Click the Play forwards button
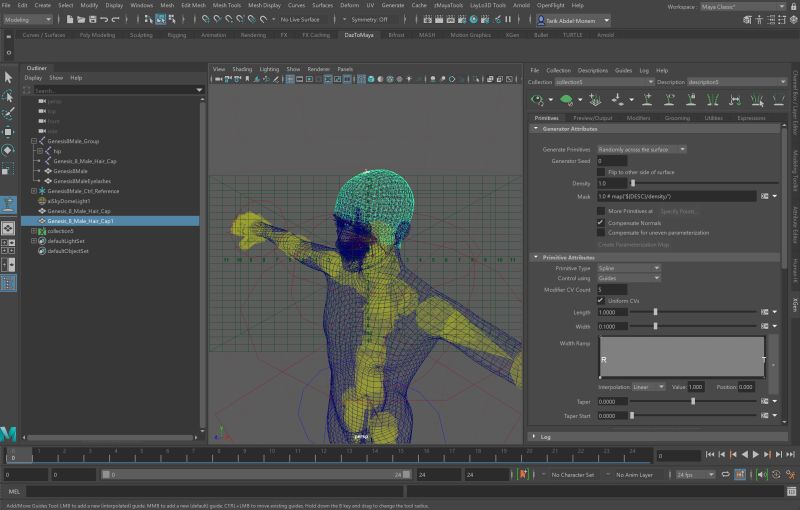This screenshot has width=800, height=510. [x=756, y=454]
